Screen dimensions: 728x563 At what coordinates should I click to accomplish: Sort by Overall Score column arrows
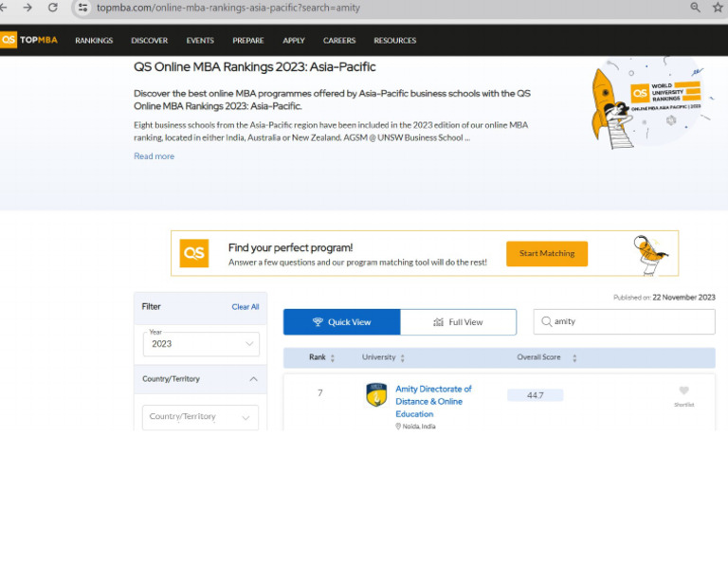(574, 358)
